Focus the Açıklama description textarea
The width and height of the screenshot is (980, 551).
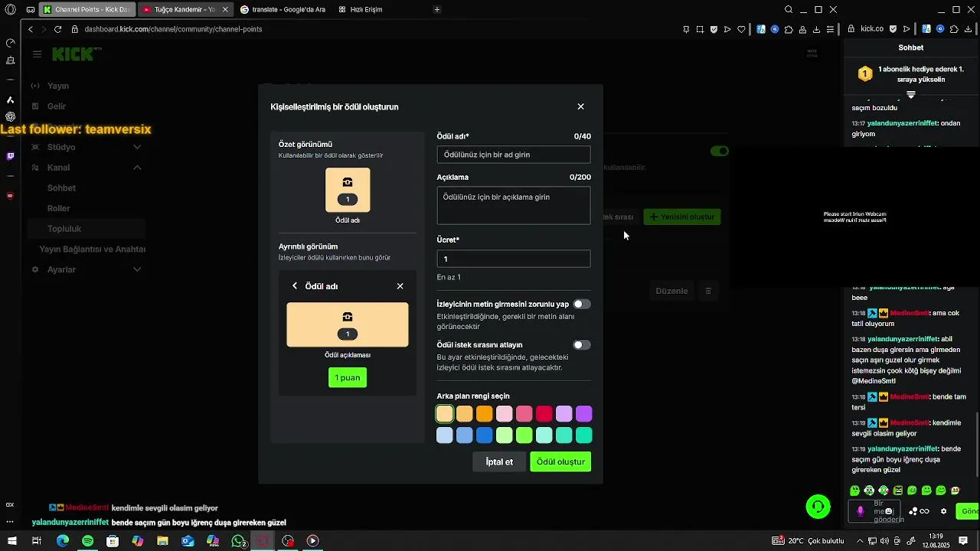pos(514,205)
